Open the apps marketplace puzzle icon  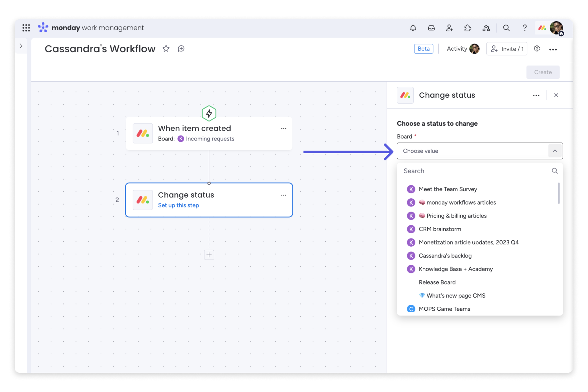click(468, 28)
